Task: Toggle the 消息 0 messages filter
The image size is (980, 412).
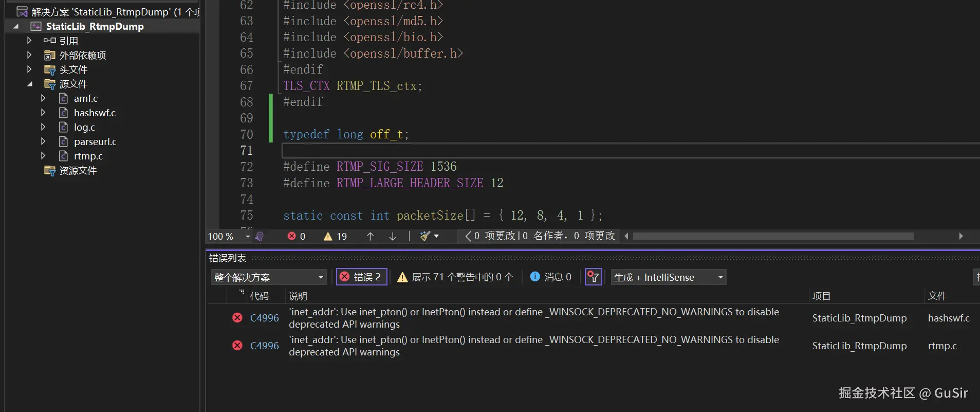Action: pos(550,277)
